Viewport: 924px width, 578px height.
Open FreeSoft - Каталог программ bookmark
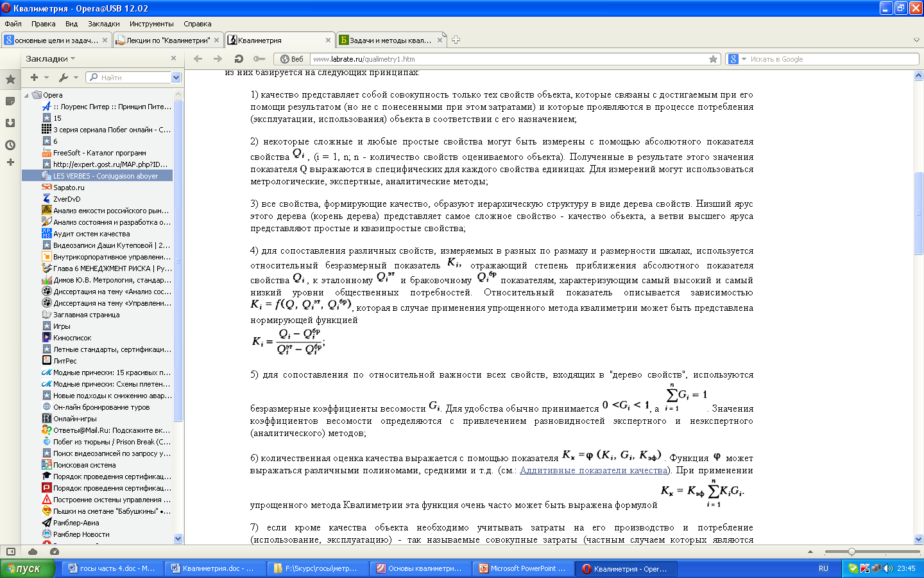[x=99, y=153]
